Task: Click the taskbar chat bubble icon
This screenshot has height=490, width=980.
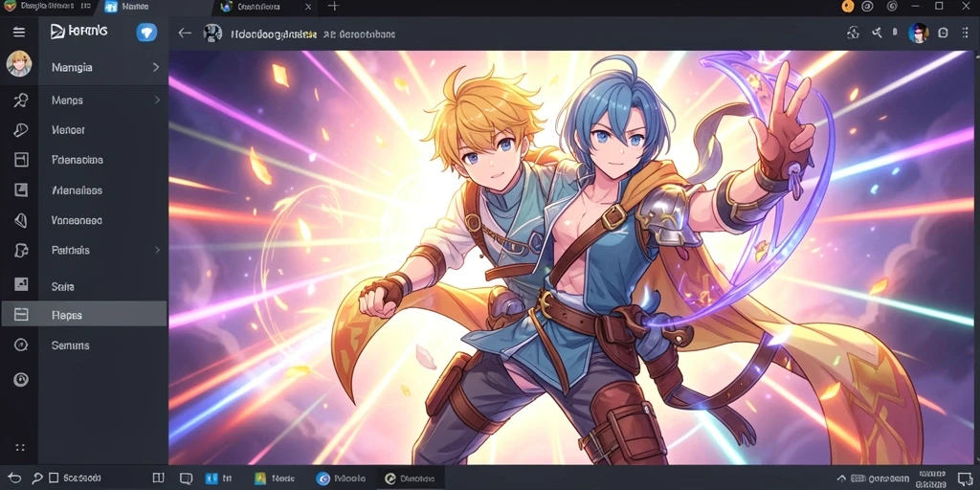Action: (186, 479)
